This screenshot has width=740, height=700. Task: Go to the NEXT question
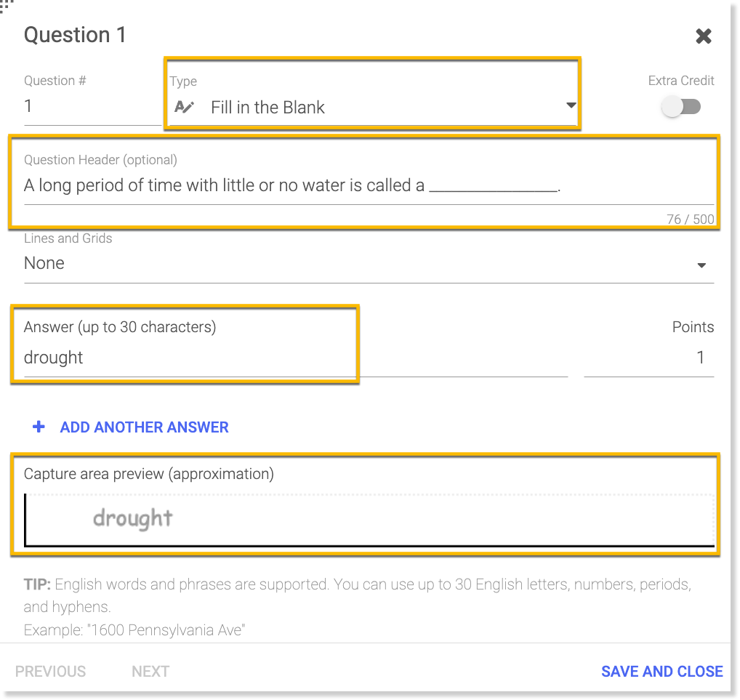pyautogui.click(x=150, y=672)
